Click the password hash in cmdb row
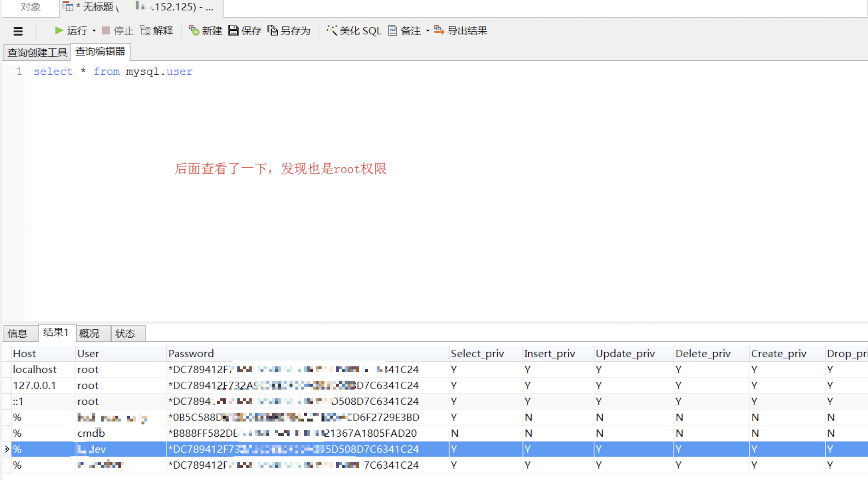Image resolution: width=868 pixels, height=481 pixels. coord(308,433)
